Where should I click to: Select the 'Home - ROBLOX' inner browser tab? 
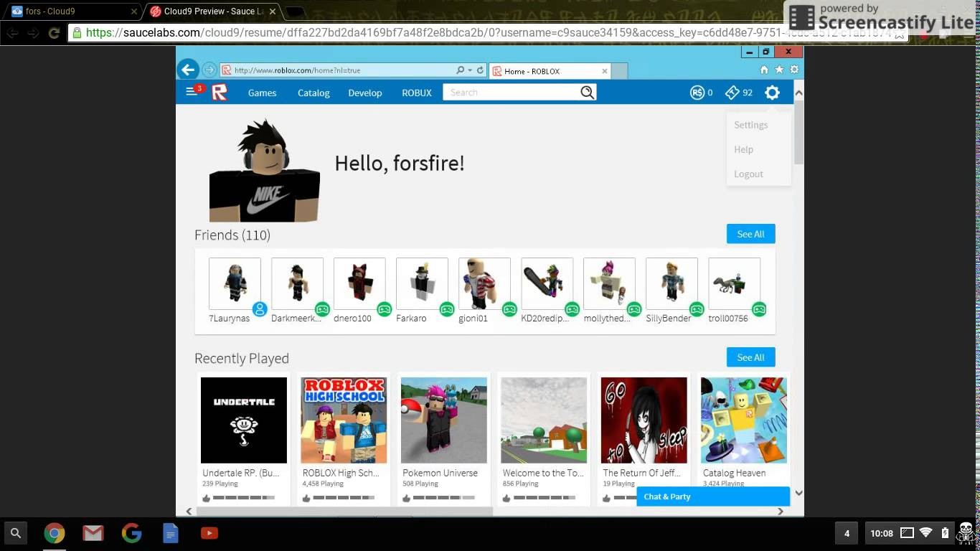(x=550, y=71)
